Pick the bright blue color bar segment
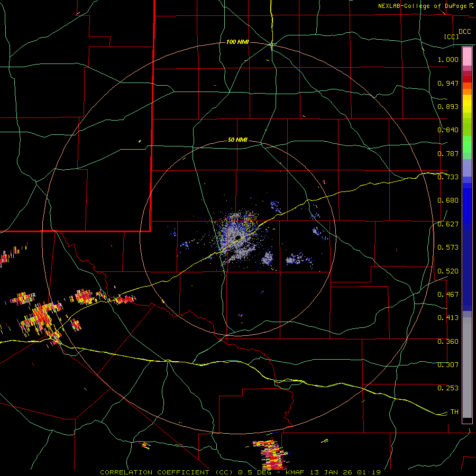Screen dimensions: 476x476 tap(467, 206)
